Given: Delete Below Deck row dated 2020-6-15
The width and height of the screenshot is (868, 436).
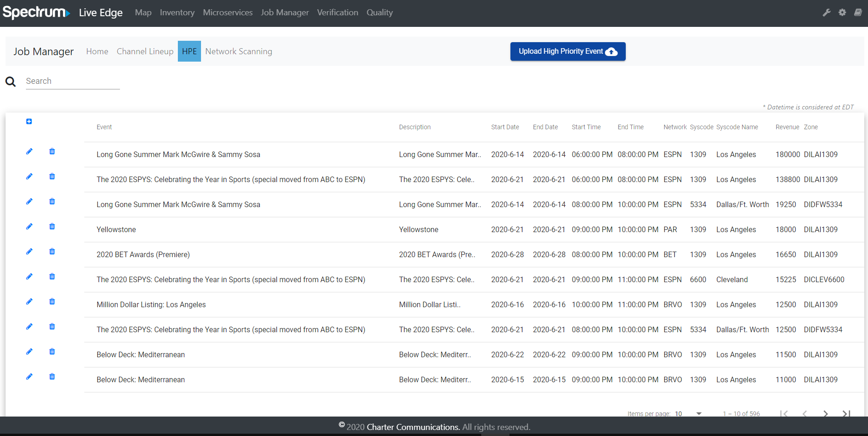Looking at the screenshot, I should click(52, 377).
